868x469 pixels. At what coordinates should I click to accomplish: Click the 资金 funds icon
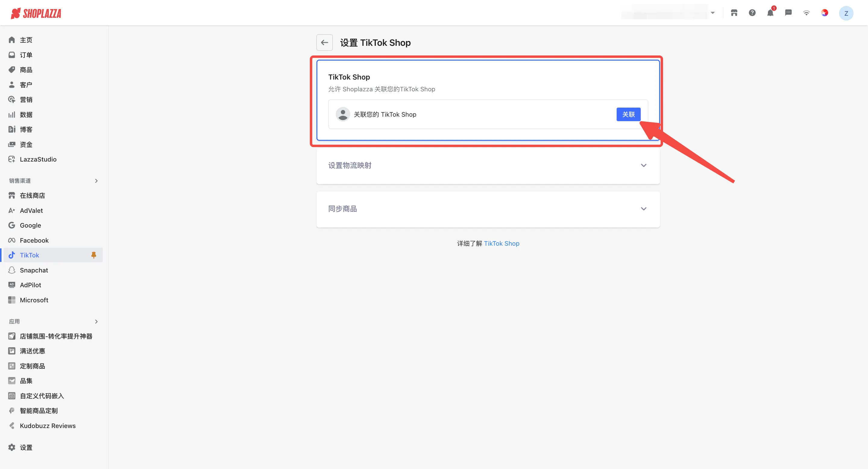[12, 144]
